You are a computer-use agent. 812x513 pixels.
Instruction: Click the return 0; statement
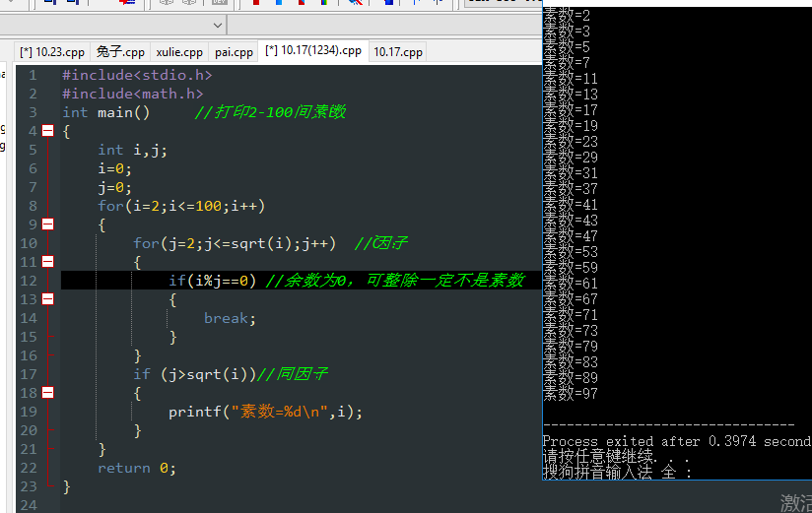click(137, 468)
